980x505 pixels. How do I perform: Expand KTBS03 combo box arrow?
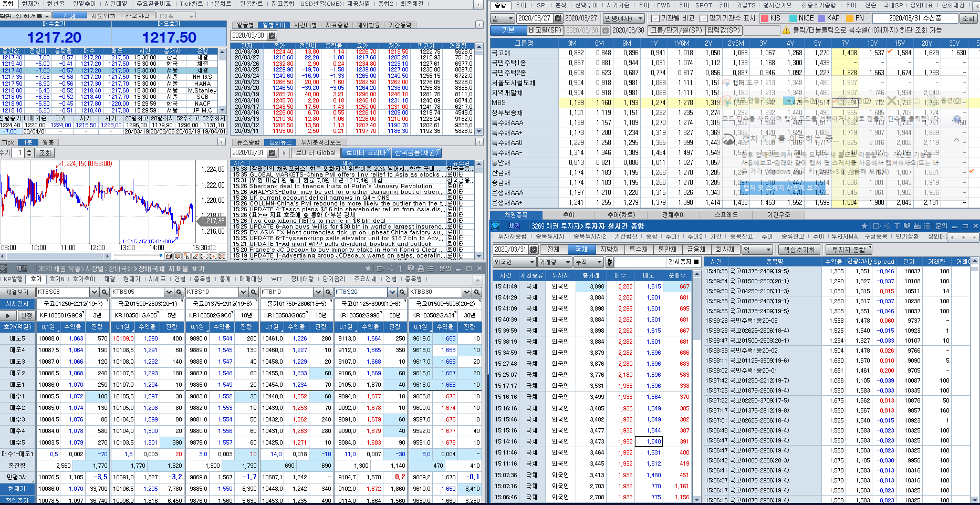(95, 292)
